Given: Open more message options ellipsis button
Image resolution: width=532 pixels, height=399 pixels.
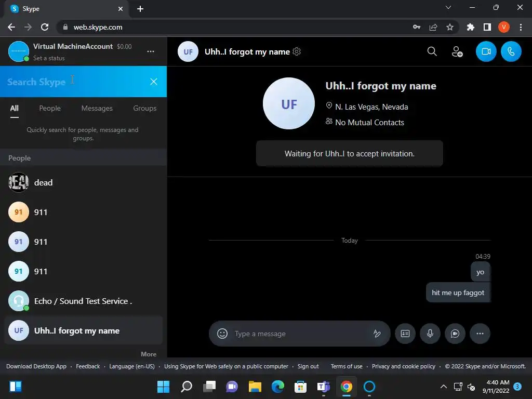Looking at the screenshot, I should pyautogui.click(x=480, y=334).
